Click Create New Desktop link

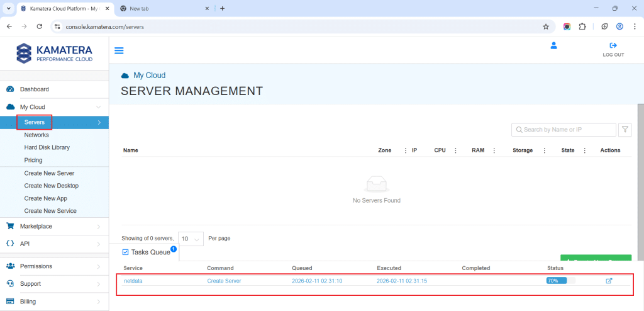(52, 186)
